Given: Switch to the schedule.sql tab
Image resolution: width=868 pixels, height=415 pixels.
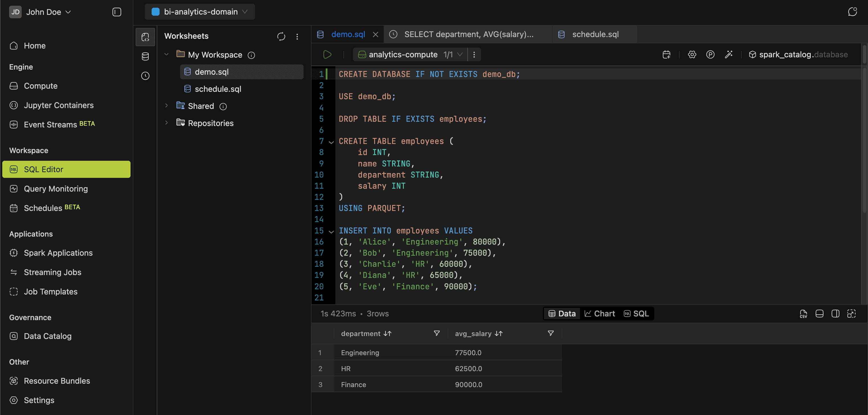Looking at the screenshot, I should [595, 34].
